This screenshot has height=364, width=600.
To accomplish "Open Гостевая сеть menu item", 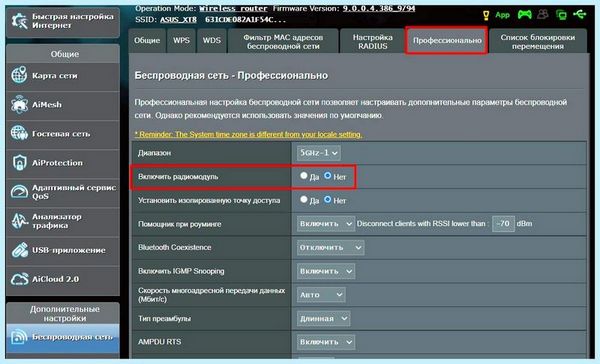I will [x=63, y=134].
